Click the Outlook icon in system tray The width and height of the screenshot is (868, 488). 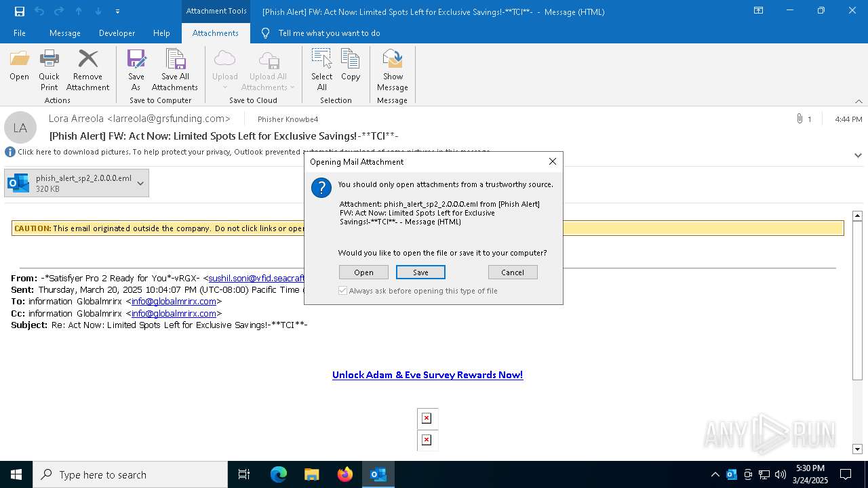[732, 474]
